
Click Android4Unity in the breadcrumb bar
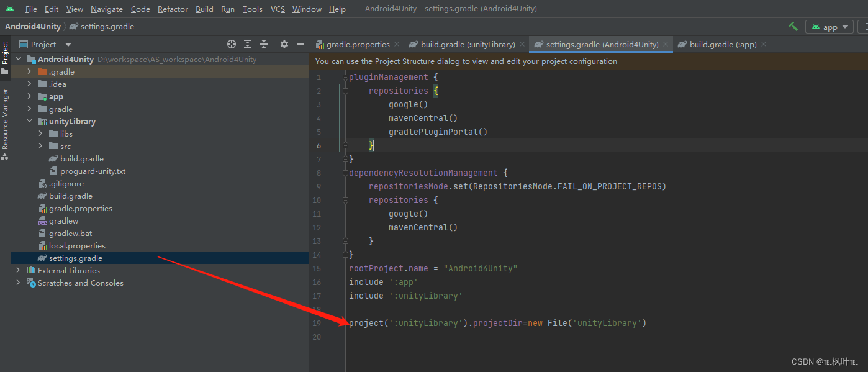coord(33,27)
